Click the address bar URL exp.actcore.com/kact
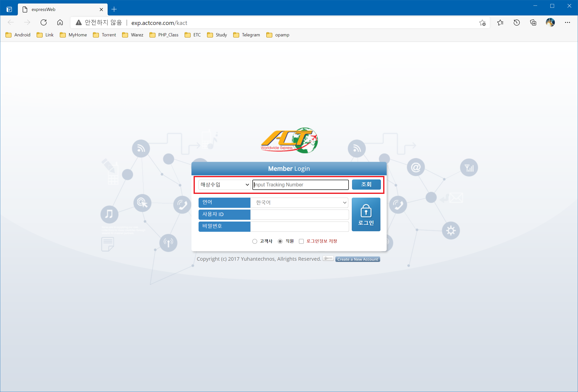The image size is (578, 392). [x=159, y=23]
